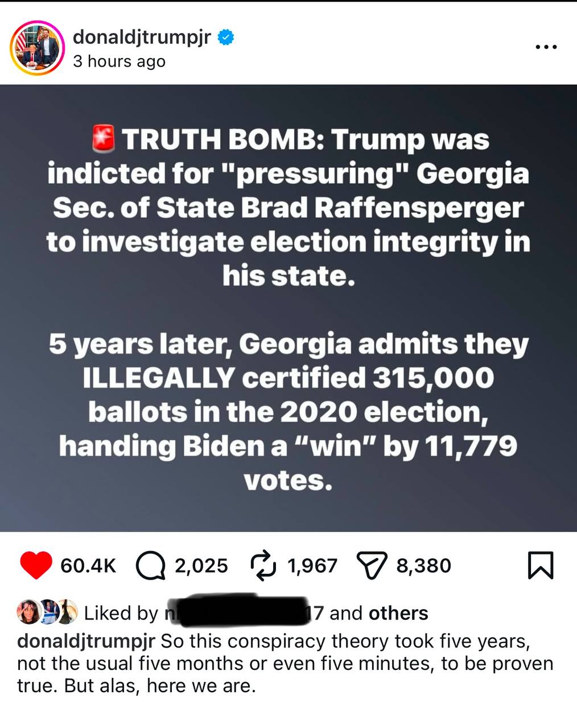The height and width of the screenshot is (728, 577).
Task: Open the list of others who liked
Action: tap(398, 613)
